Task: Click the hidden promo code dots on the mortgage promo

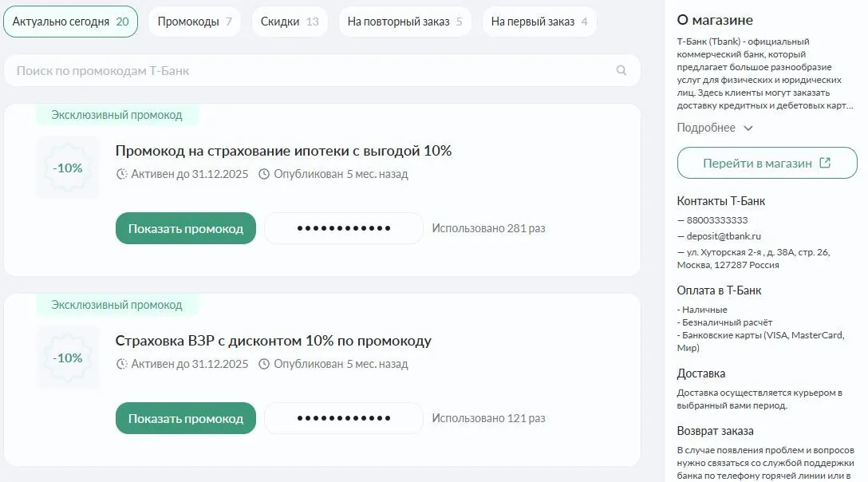Action: coord(343,227)
